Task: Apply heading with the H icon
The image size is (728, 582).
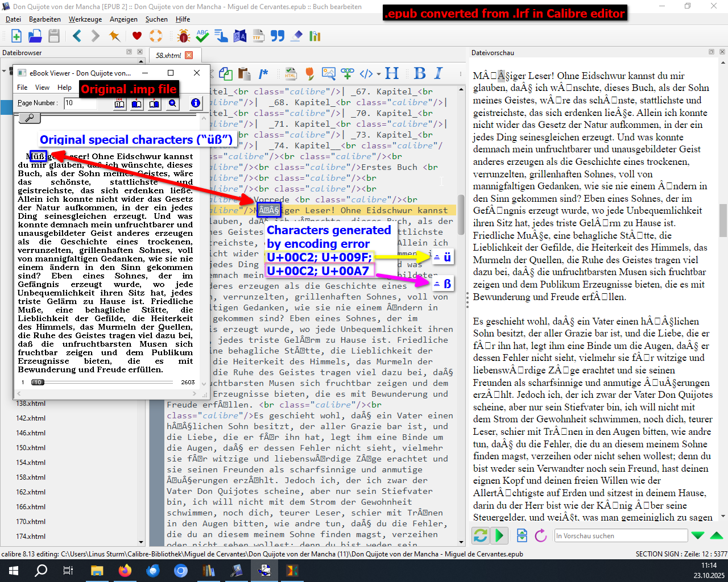Action: 392,73
